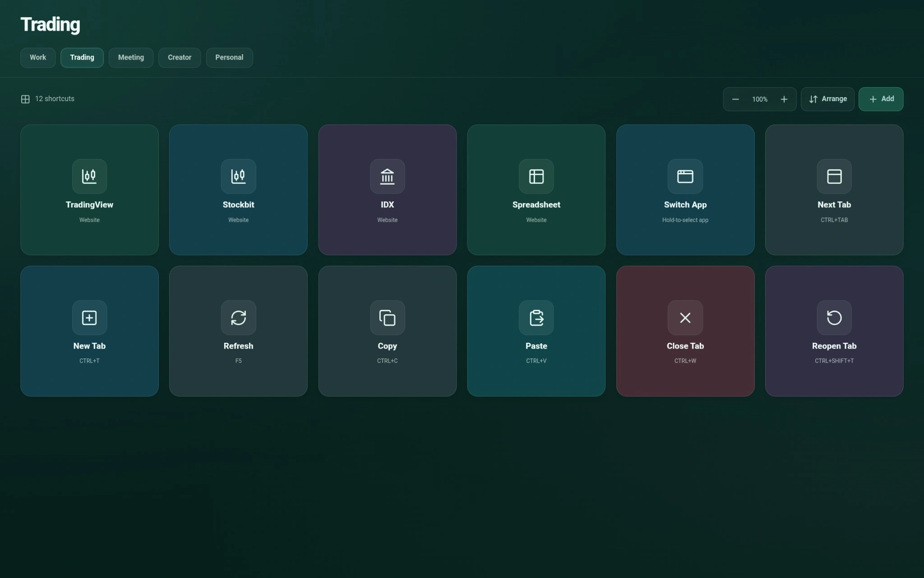Decrease zoom with the minus button
The width and height of the screenshot is (924, 578).
(735, 99)
